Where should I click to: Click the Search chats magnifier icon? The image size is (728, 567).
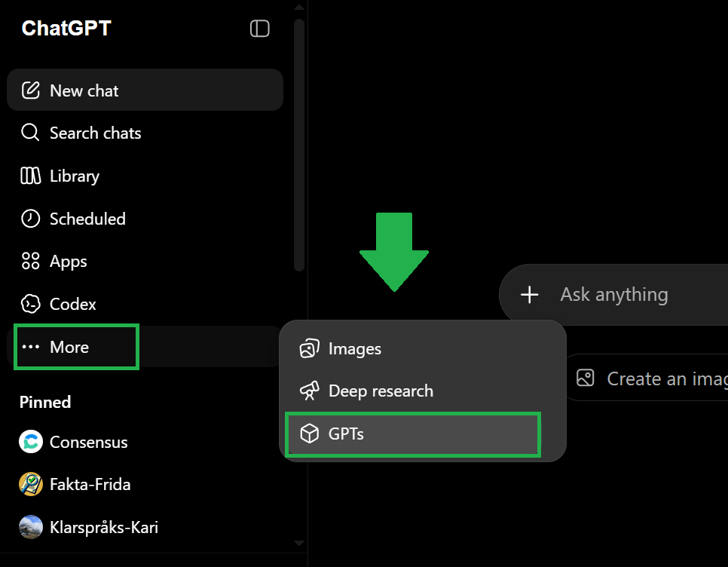(30, 133)
